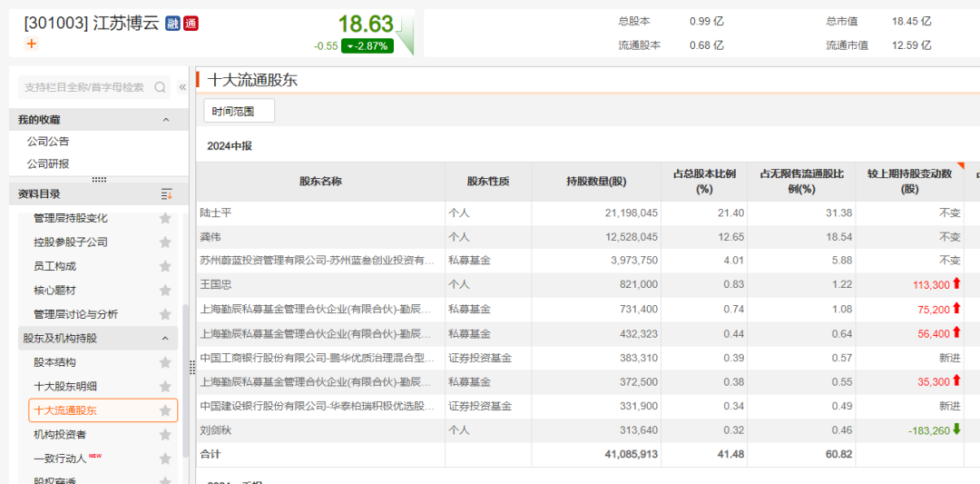Click the sort icon beside 资料目录
This screenshot has width=980, height=484.
tap(166, 194)
